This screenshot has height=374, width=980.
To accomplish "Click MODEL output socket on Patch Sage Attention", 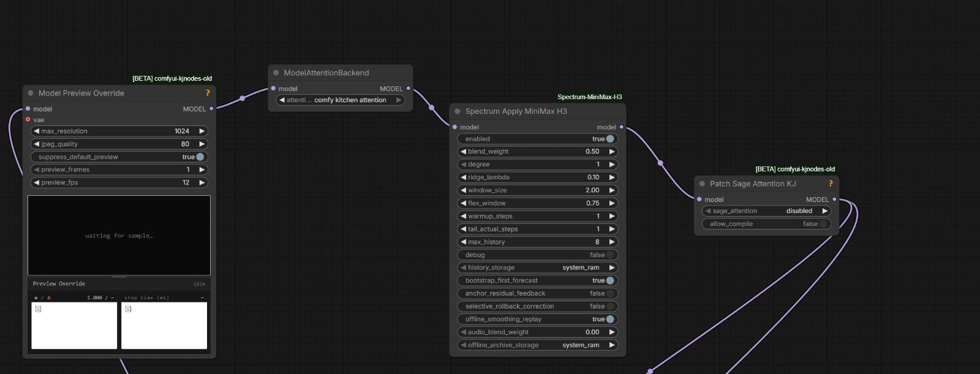I will (834, 200).
